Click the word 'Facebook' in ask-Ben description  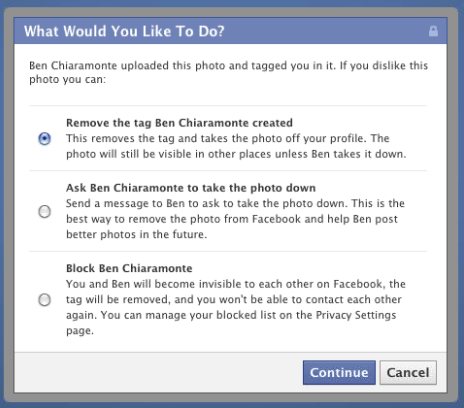(x=276, y=219)
